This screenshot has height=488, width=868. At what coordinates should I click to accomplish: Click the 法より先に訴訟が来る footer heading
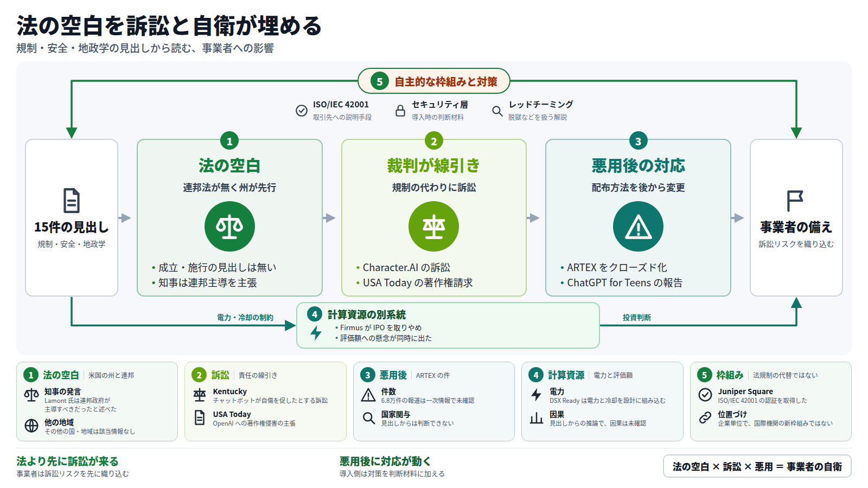pyautogui.click(x=67, y=461)
